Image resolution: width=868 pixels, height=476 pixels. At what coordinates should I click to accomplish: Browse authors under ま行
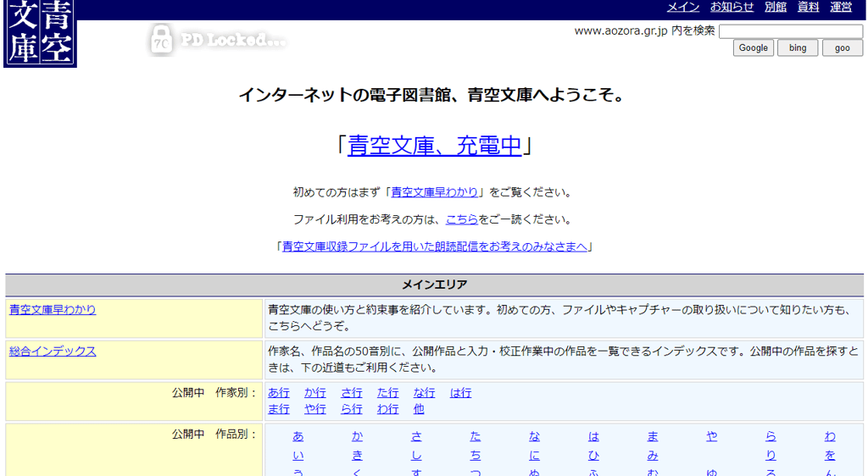(278, 409)
